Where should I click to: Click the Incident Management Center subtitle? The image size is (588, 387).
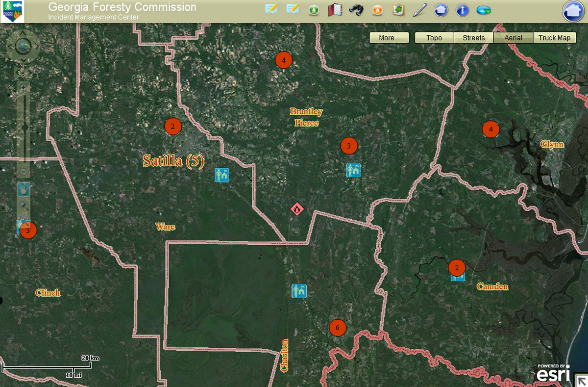94,17
